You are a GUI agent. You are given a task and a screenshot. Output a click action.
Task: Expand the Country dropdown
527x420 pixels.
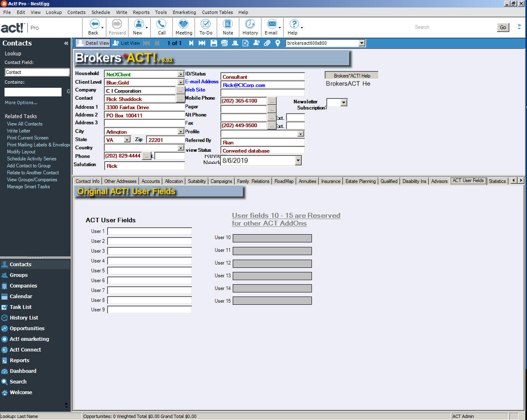(x=181, y=148)
